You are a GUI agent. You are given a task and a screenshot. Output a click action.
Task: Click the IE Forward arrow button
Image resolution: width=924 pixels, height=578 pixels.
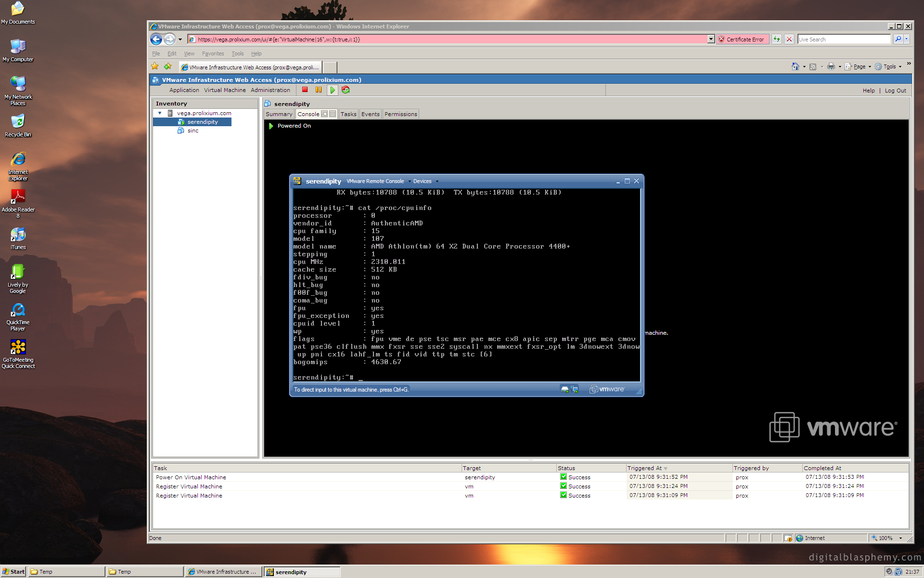point(169,39)
